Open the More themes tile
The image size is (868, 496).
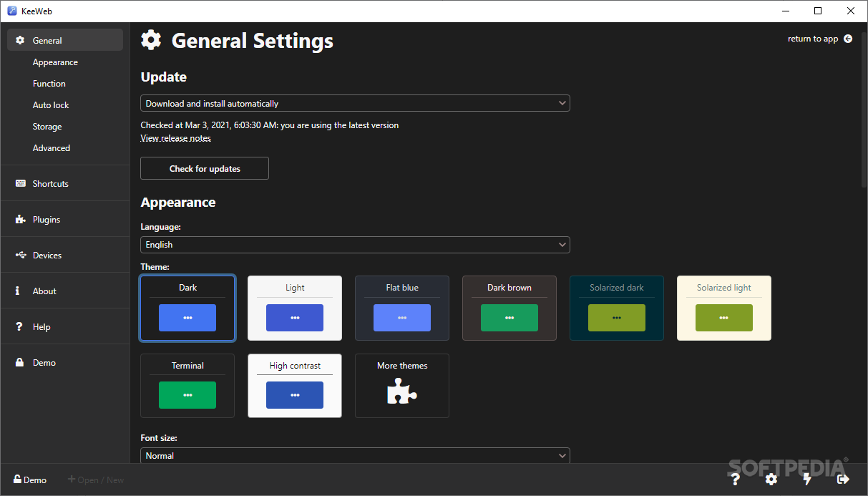click(x=402, y=386)
